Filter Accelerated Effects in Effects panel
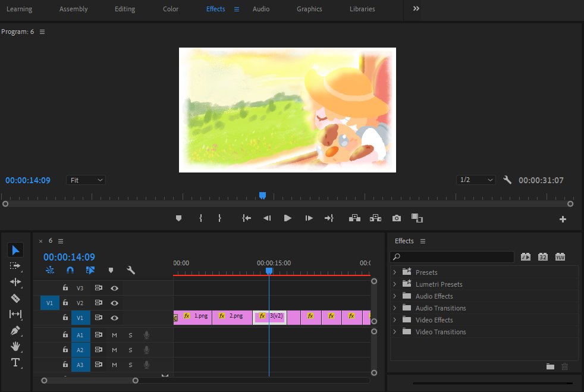 (526, 257)
